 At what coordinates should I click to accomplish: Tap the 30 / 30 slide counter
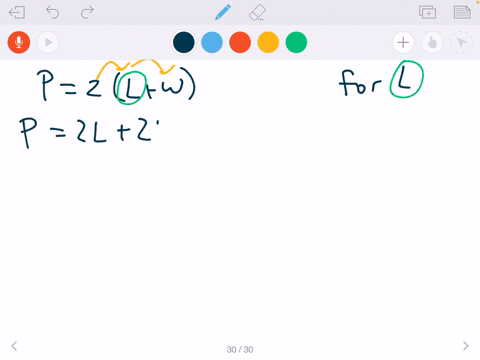point(240,349)
